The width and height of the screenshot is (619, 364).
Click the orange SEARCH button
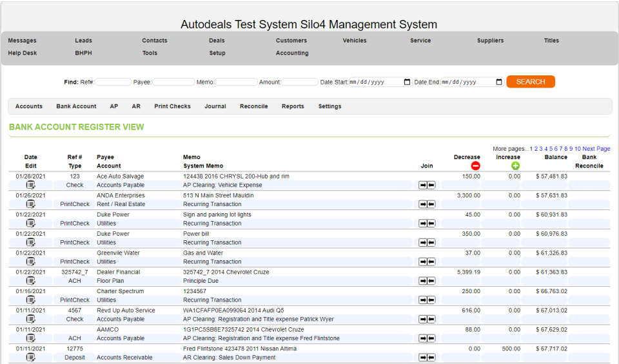coord(531,82)
